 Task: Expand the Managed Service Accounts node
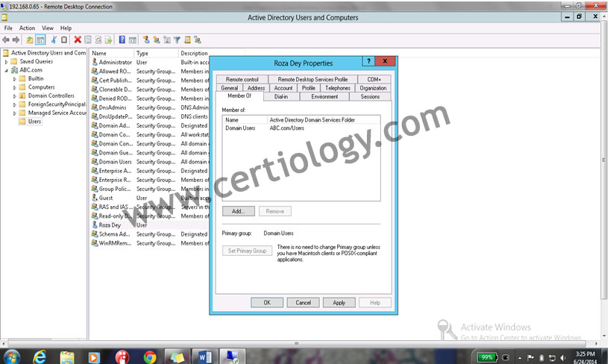[x=15, y=113]
